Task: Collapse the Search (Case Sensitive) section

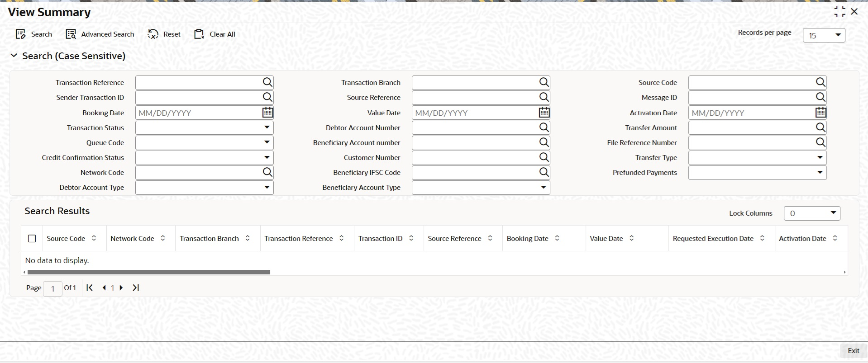Action: click(14, 56)
